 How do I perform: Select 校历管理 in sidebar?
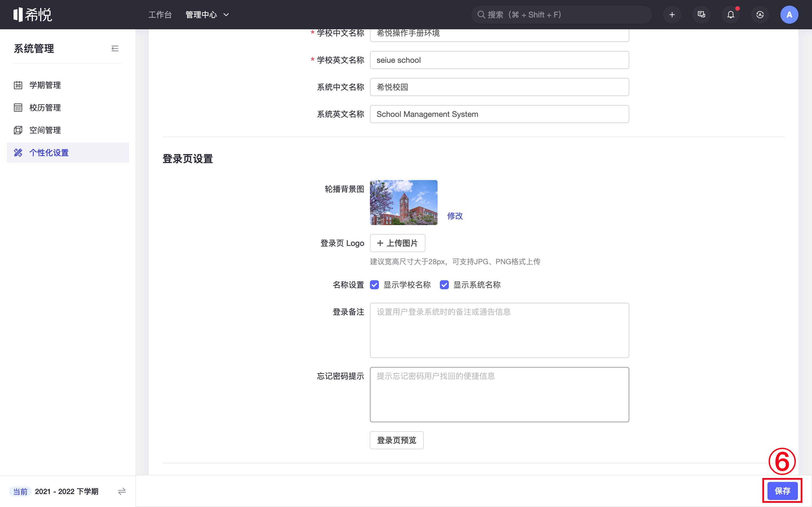tap(45, 108)
